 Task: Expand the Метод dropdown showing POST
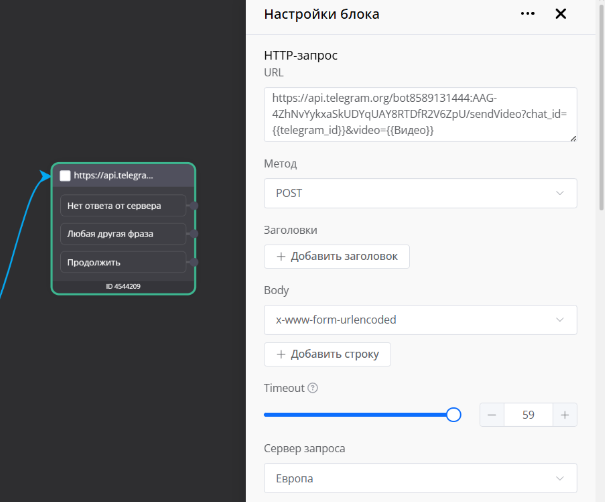(x=420, y=193)
